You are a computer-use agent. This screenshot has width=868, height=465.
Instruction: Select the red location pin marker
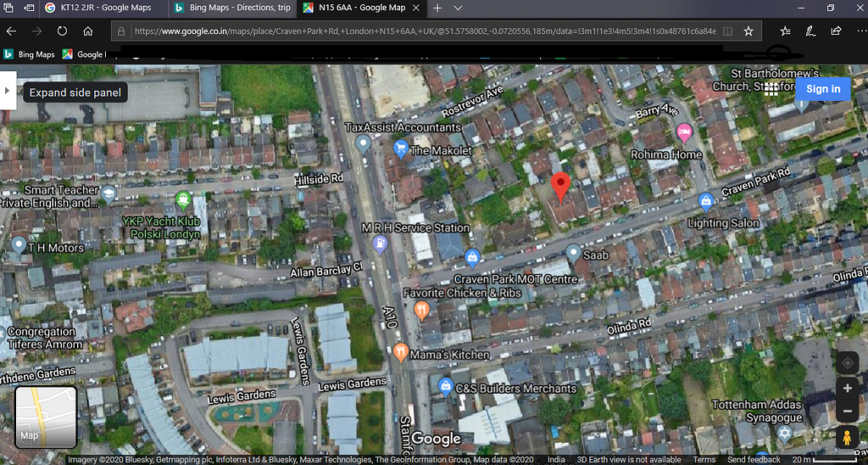(561, 187)
